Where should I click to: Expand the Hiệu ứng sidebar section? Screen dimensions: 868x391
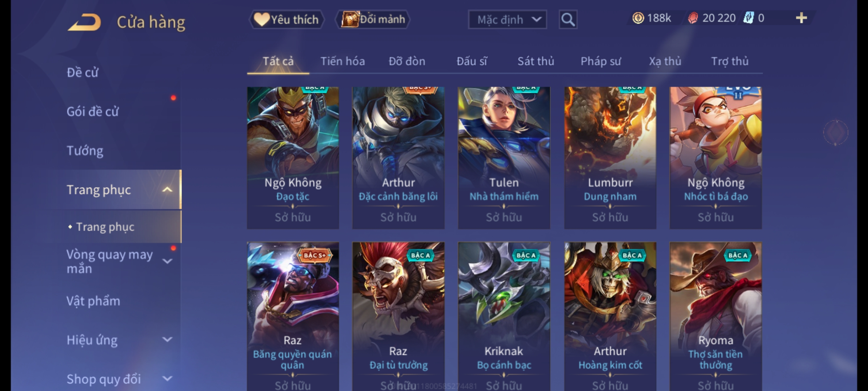point(167,340)
